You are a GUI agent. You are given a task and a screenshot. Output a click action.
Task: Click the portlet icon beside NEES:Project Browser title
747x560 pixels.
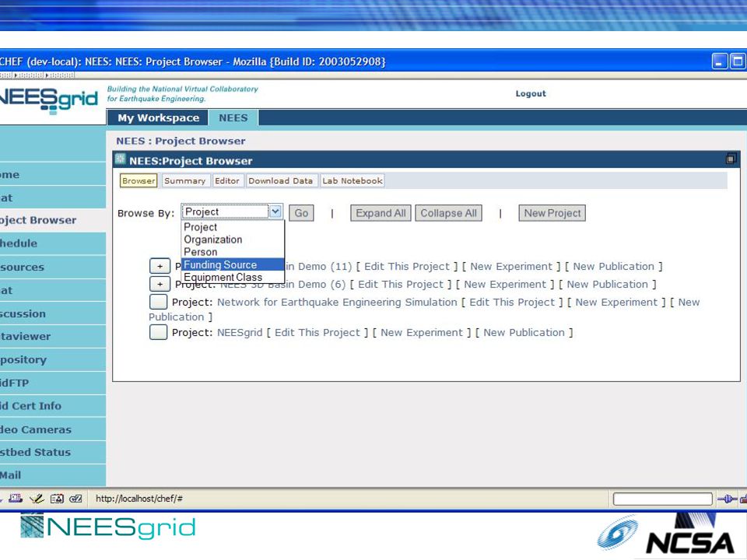tap(120, 159)
